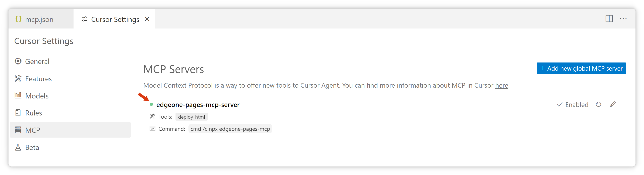Click the pencil edit icon for MCP server
Image resolution: width=644 pixels, height=175 pixels.
pos(613,104)
